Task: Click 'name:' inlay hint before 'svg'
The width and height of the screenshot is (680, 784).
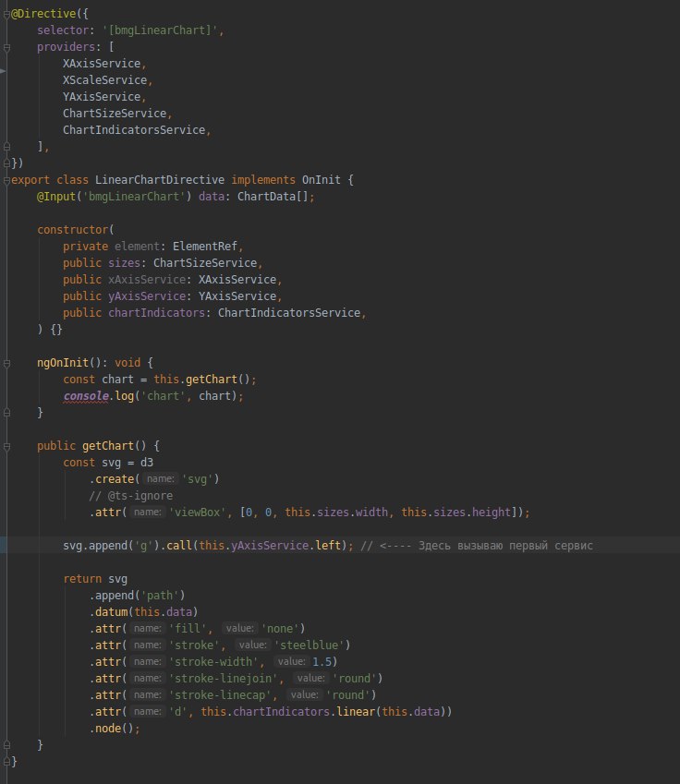Action: tap(161, 479)
